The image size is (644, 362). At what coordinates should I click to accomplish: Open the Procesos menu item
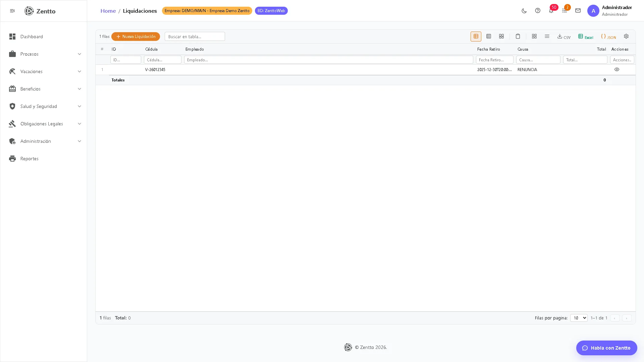tap(44, 54)
